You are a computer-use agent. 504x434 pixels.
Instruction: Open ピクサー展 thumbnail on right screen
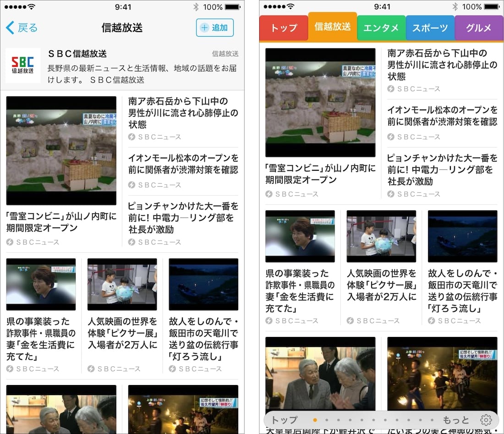click(x=382, y=236)
